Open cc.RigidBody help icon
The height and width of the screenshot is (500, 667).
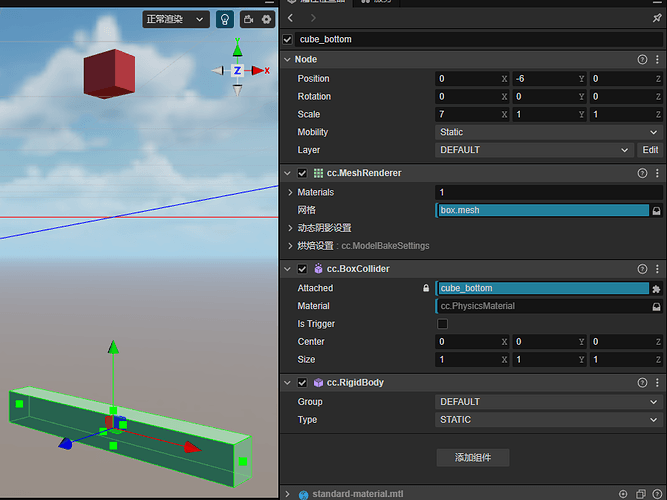tap(642, 383)
